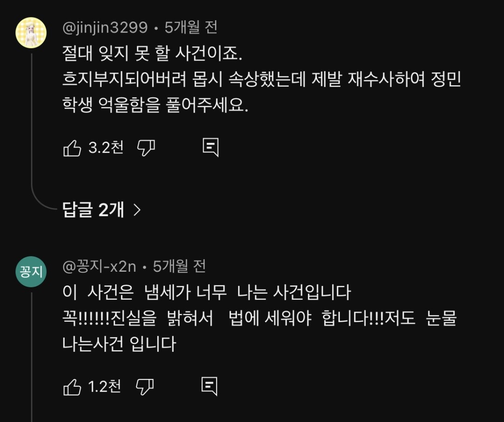The height and width of the screenshot is (422, 504).
Task: Like the comment by @꽁지-x2n
Action: coord(72,387)
